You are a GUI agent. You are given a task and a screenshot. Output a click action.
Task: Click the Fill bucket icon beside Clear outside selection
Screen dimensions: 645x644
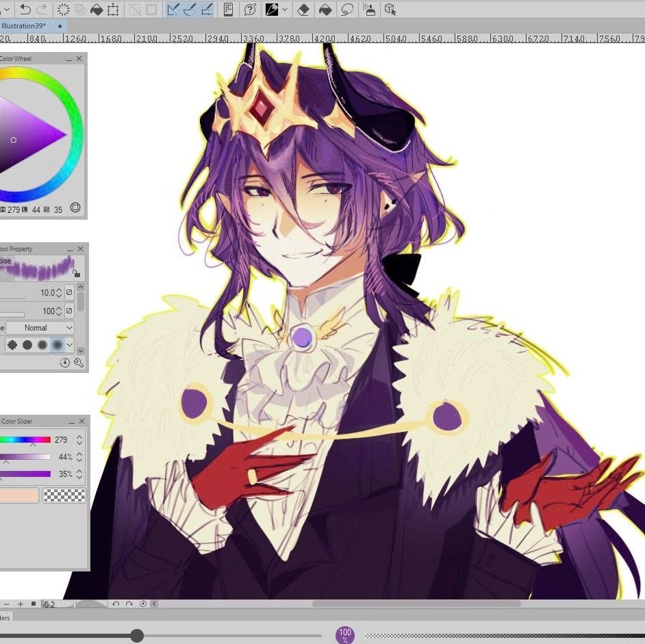(97, 10)
